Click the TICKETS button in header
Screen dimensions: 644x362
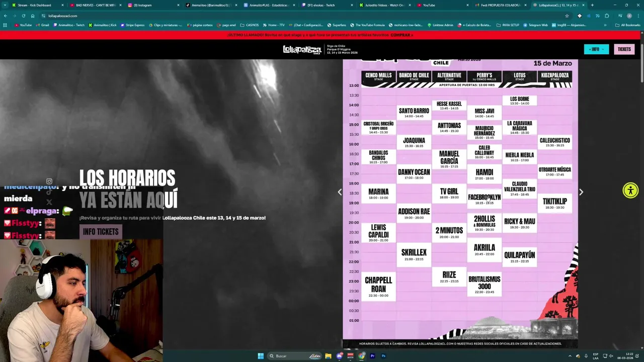pyautogui.click(x=624, y=49)
